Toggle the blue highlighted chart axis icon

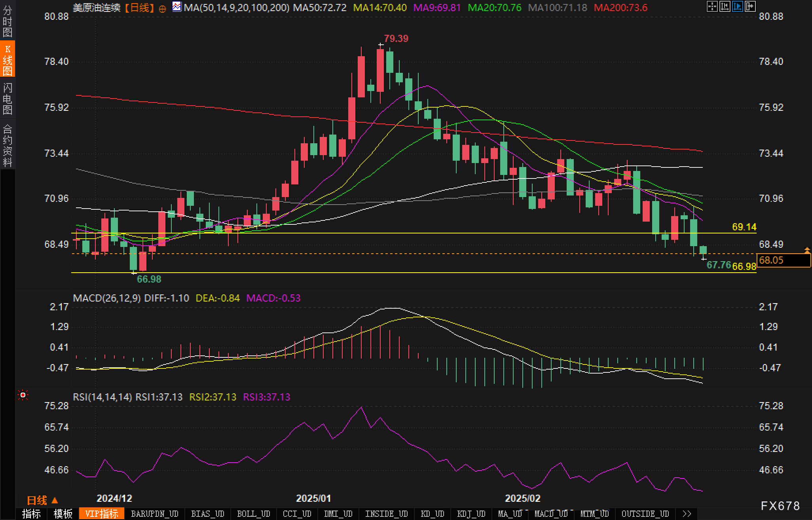pyautogui.click(x=737, y=6)
